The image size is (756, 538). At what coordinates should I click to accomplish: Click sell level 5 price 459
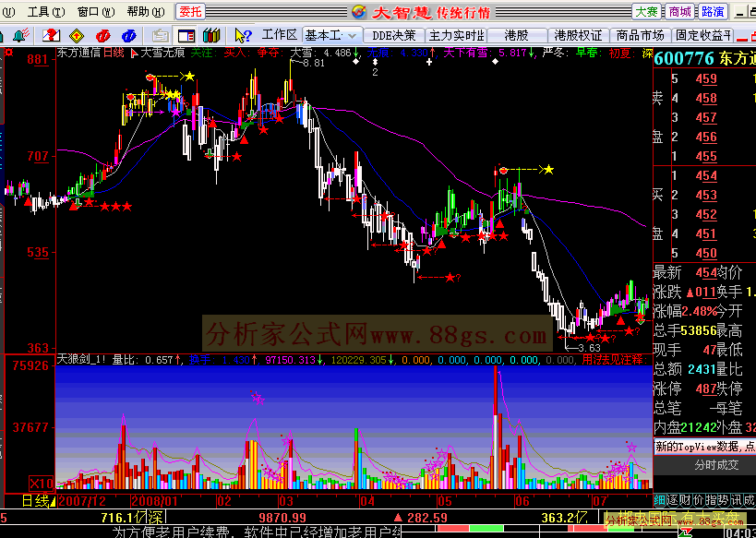[706, 78]
